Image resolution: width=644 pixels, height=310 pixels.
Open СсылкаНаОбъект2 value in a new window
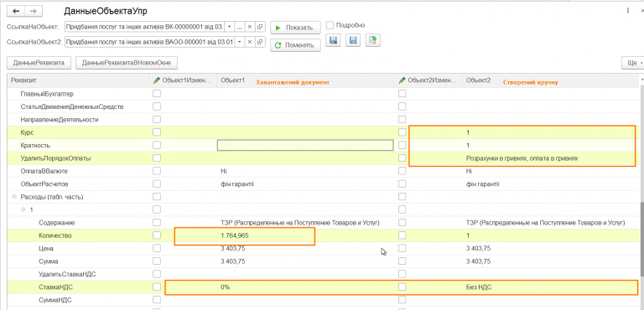tap(260, 42)
